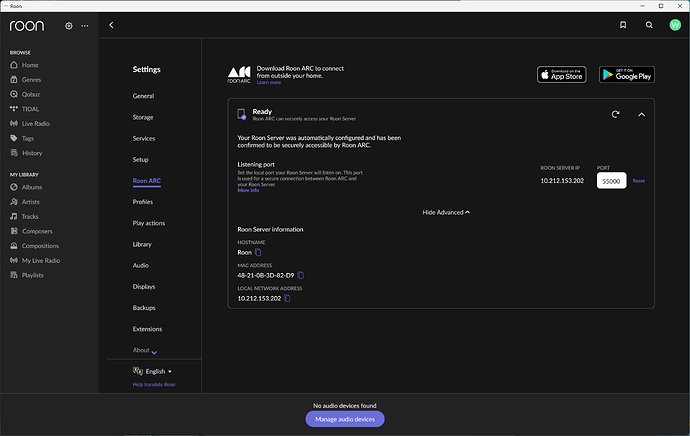Select Roon ARC settings tab
The height and width of the screenshot is (436, 690).
point(147,181)
